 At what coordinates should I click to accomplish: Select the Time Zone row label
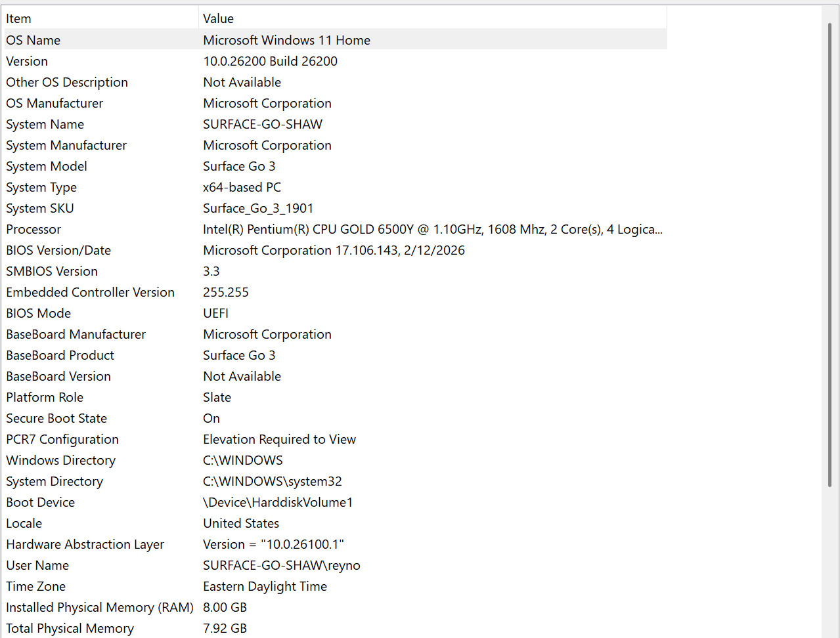point(35,586)
